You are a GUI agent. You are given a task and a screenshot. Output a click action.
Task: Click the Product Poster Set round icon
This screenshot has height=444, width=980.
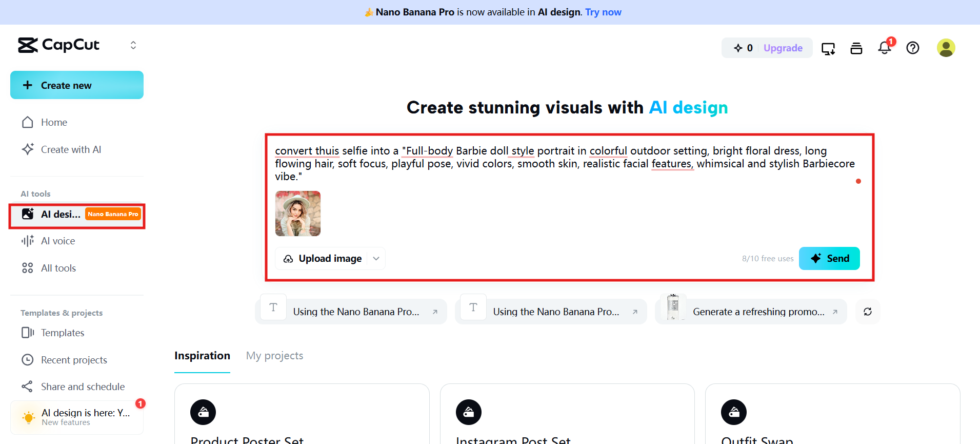pos(203,412)
